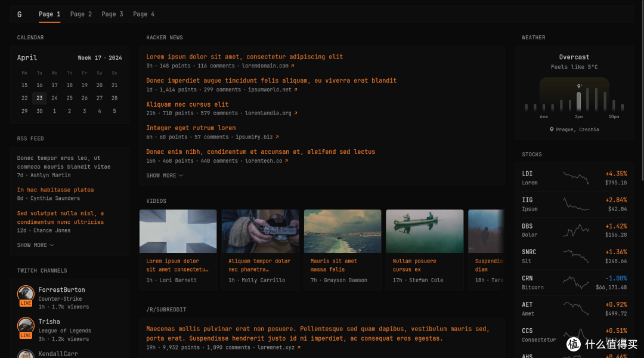Select today's date 23 in the calendar
Viewport: 644px width, 358px height.
click(39, 98)
